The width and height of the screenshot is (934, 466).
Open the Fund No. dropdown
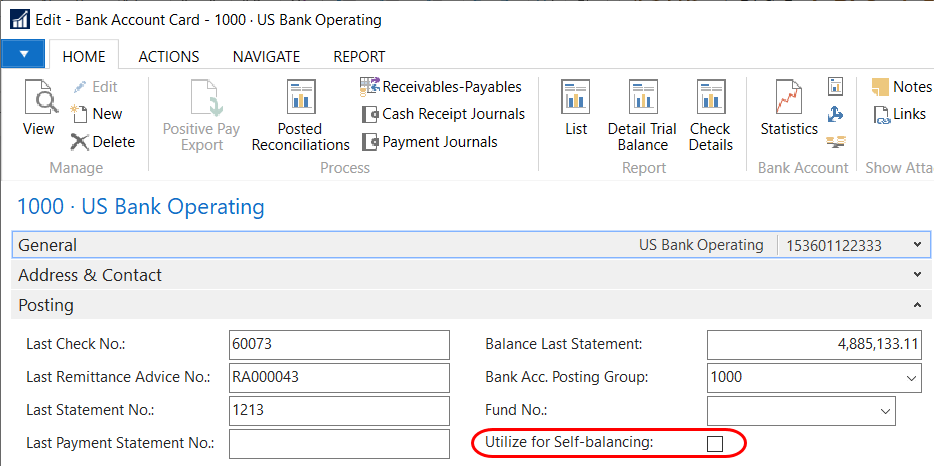pos(884,410)
